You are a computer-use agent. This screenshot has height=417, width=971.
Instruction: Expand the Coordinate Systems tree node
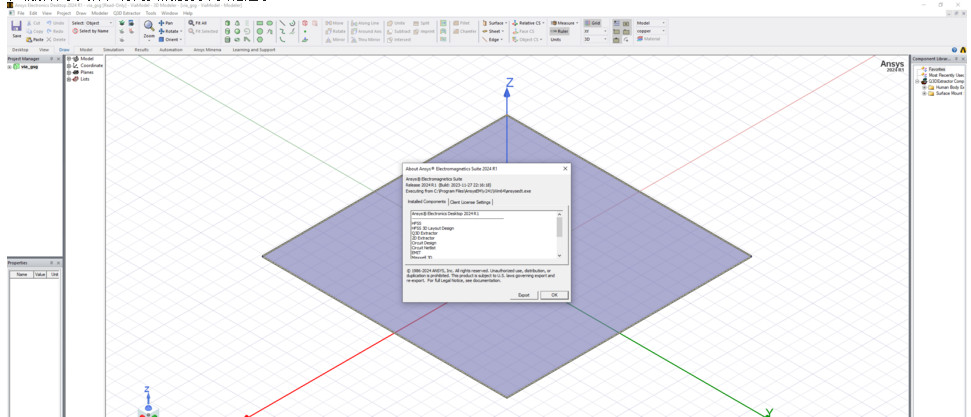(x=69, y=66)
